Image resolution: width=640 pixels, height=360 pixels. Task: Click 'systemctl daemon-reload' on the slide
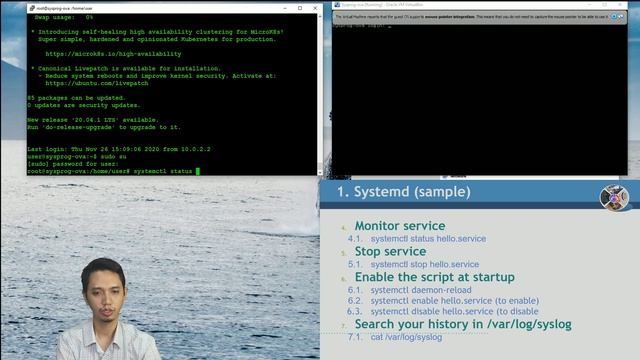(421, 290)
